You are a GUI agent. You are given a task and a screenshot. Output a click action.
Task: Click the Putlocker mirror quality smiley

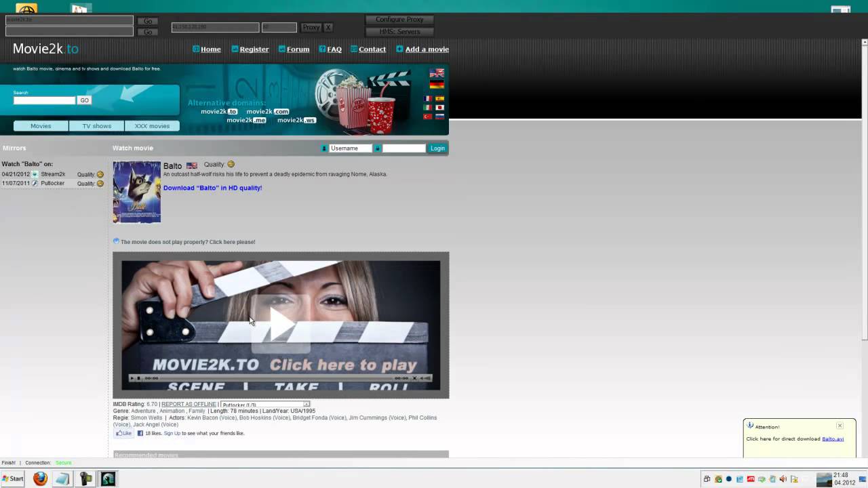[x=100, y=183]
